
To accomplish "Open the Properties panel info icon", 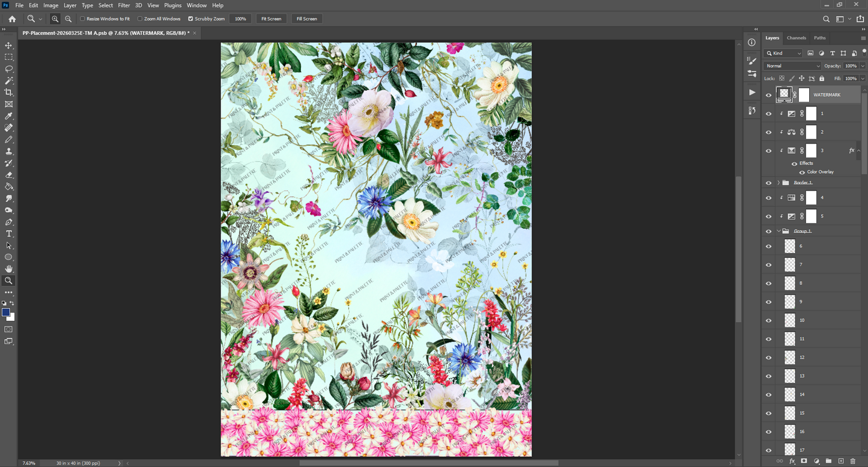I will [x=751, y=42].
